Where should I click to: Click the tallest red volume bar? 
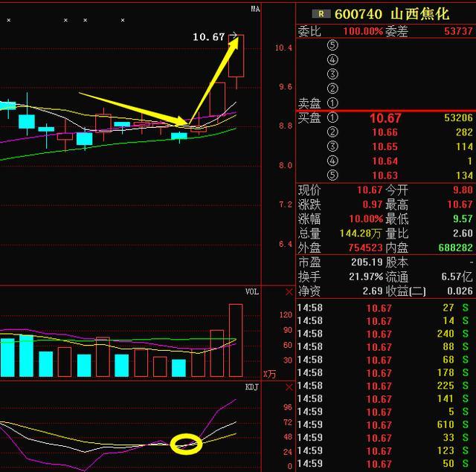click(236, 340)
